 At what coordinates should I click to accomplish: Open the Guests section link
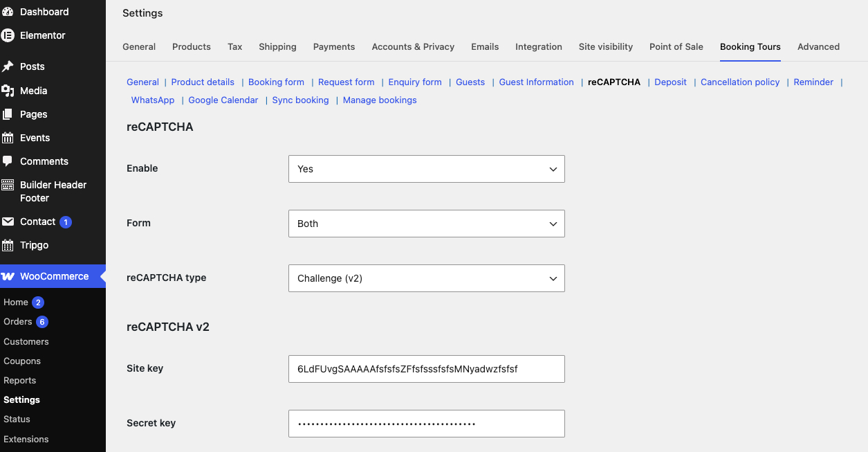pos(470,82)
